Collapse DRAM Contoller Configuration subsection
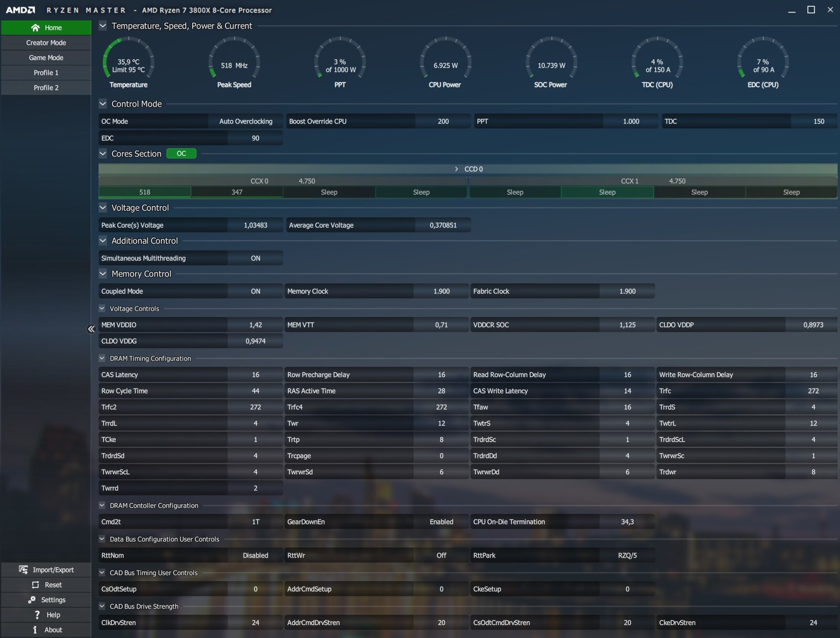This screenshot has width=840, height=638. pos(102,505)
